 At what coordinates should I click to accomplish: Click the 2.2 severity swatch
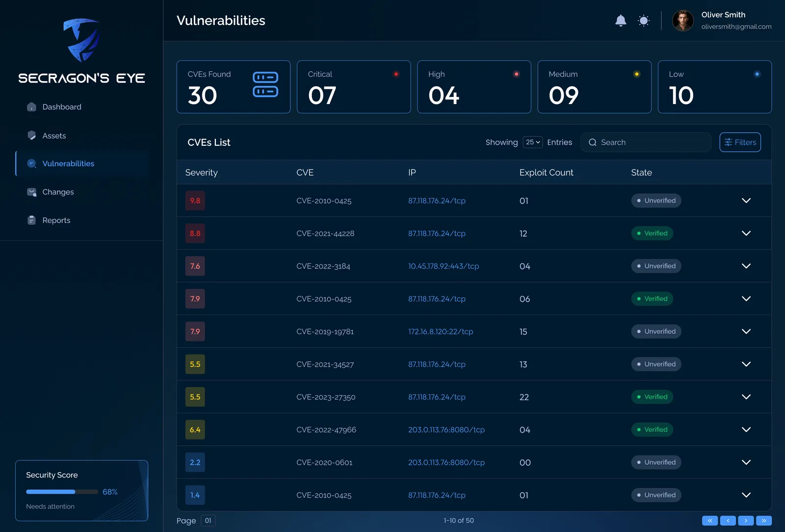pyautogui.click(x=195, y=462)
